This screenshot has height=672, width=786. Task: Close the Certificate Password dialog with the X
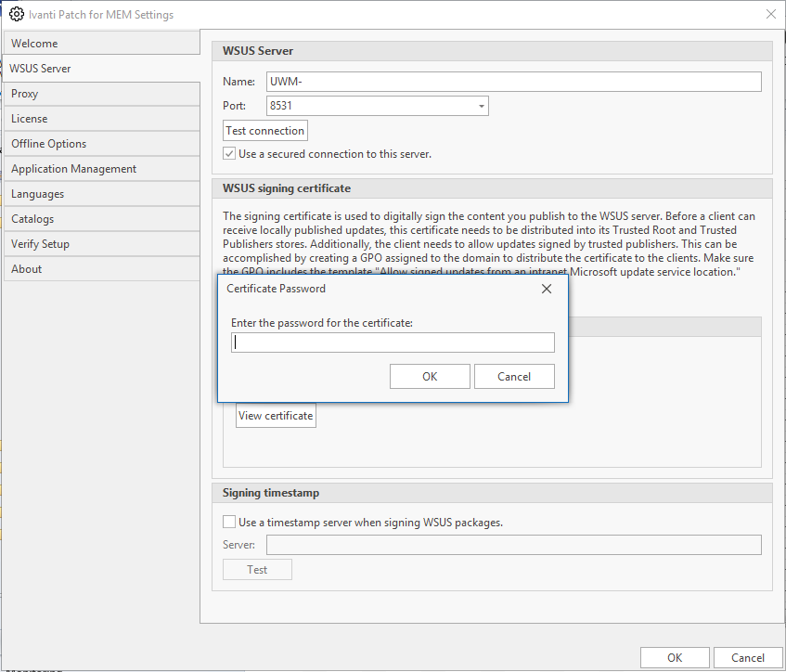click(x=546, y=289)
